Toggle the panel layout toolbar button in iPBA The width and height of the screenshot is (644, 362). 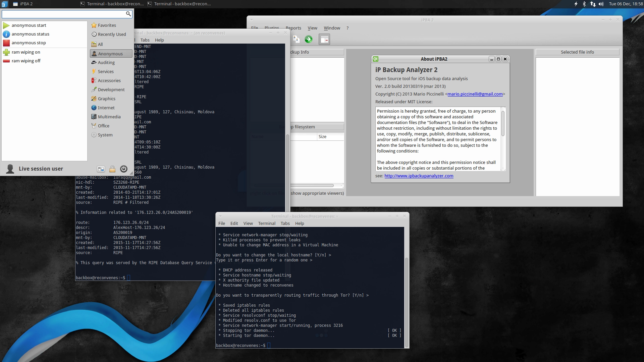[324, 40]
